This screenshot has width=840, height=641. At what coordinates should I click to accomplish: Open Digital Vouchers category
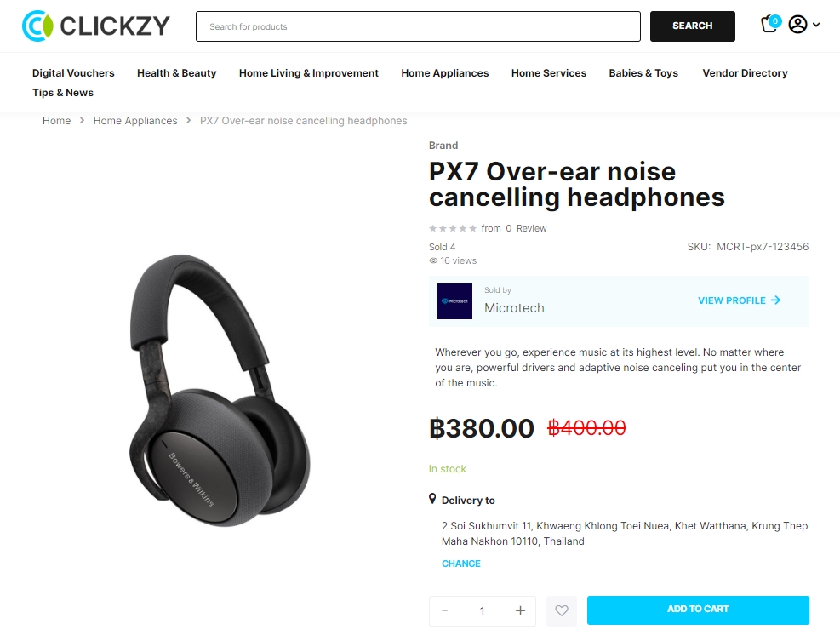point(73,73)
